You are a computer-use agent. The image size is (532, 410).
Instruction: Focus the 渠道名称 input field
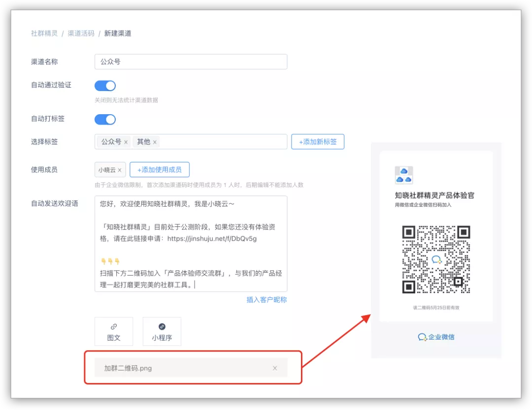(191, 62)
